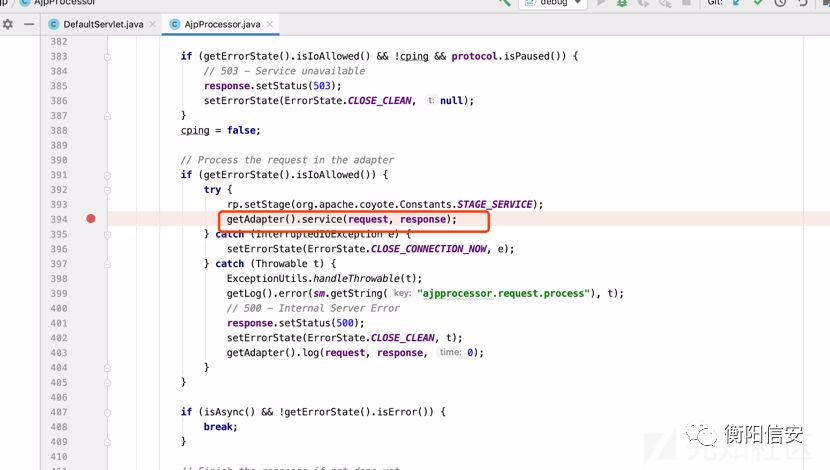The image size is (830, 470).
Task: Fold the try block at line 392
Action: coord(107,190)
